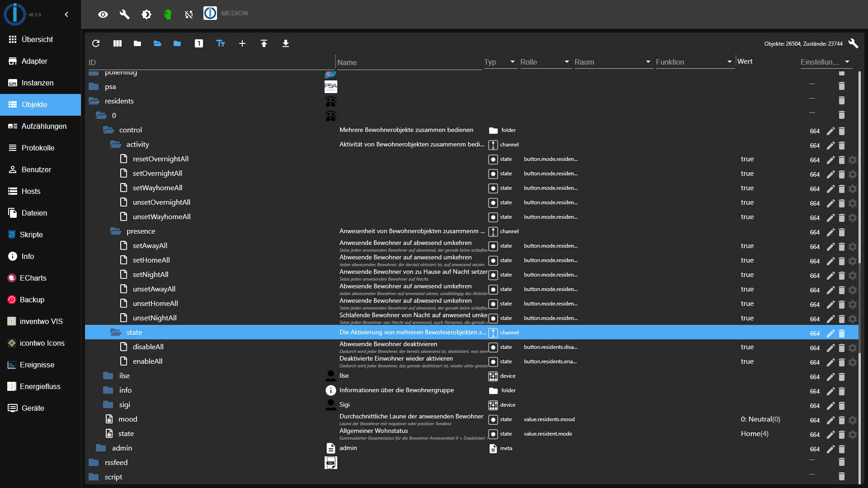Download objects as JSON file
The height and width of the screenshot is (488, 868).
[x=286, y=43]
